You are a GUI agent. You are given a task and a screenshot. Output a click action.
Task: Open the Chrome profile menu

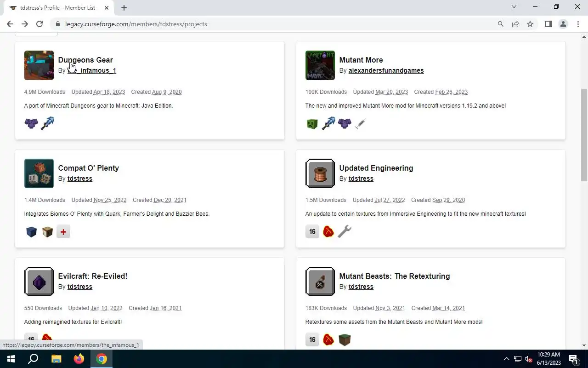point(563,24)
